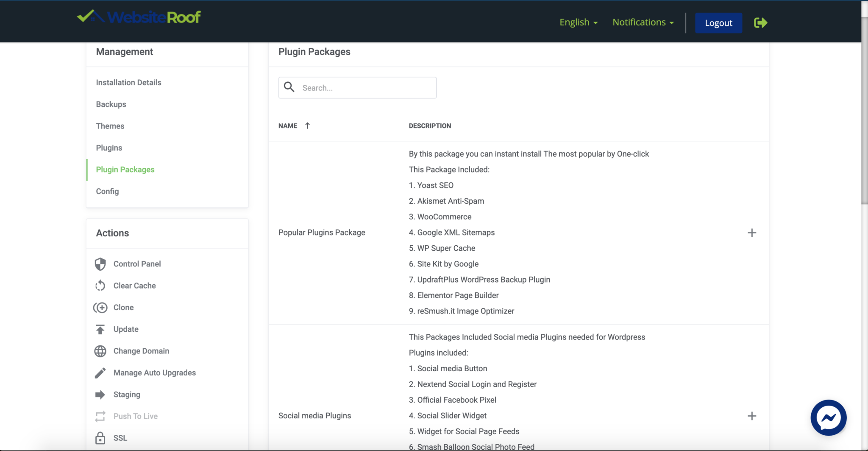Click Manage Auto Upgrades link
868x451 pixels.
pos(154,373)
